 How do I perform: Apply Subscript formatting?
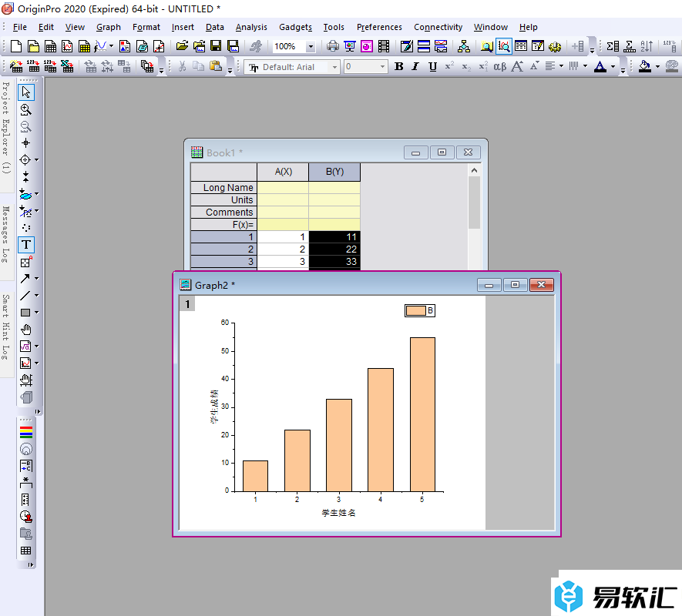(466, 66)
